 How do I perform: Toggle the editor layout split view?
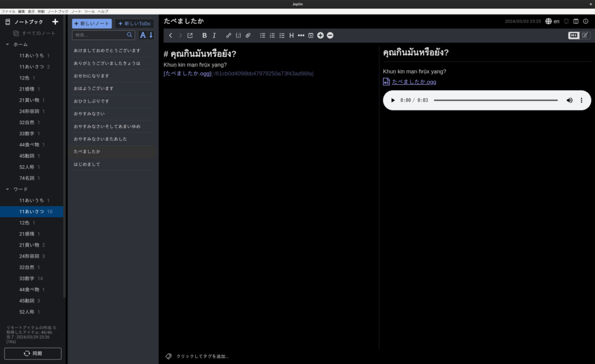pyautogui.click(x=576, y=21)
